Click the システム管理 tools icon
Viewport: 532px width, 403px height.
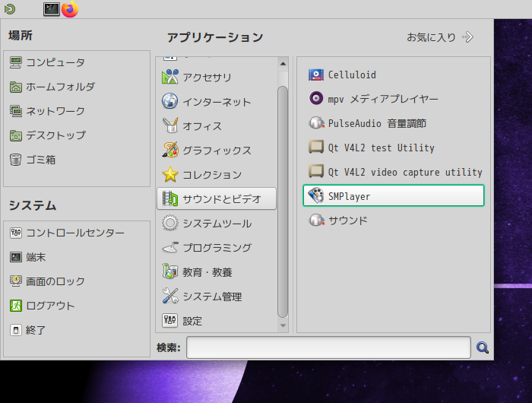click(170, 297)
